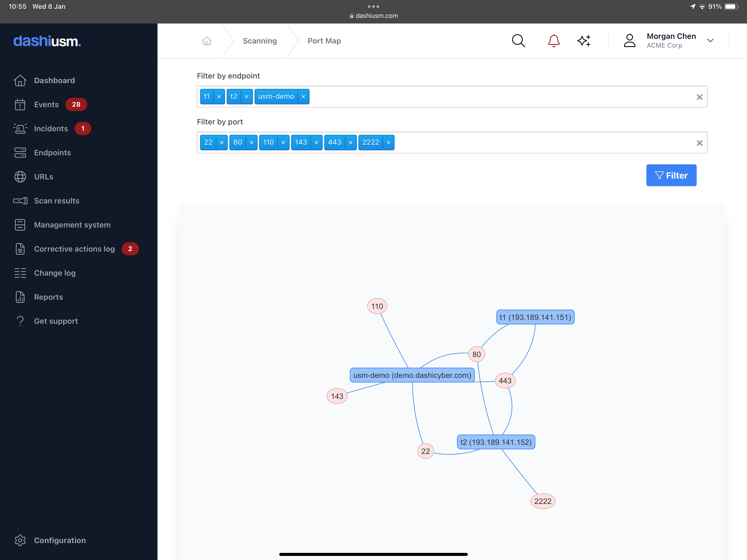
Task: Remove the usm-demo endpoint filter tag
Action: [x=304, y=97]
